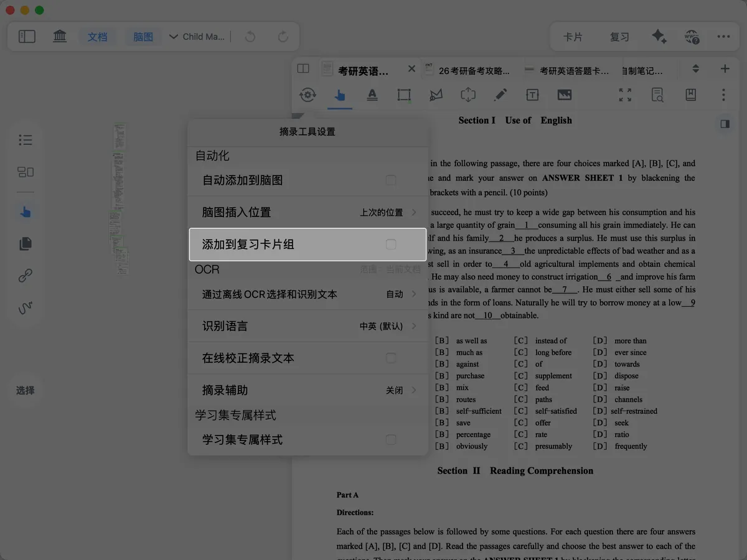
Task: Open the document toolbar vertical ellipsis menu
Action: pyautogui.click(x=723, y=95)
